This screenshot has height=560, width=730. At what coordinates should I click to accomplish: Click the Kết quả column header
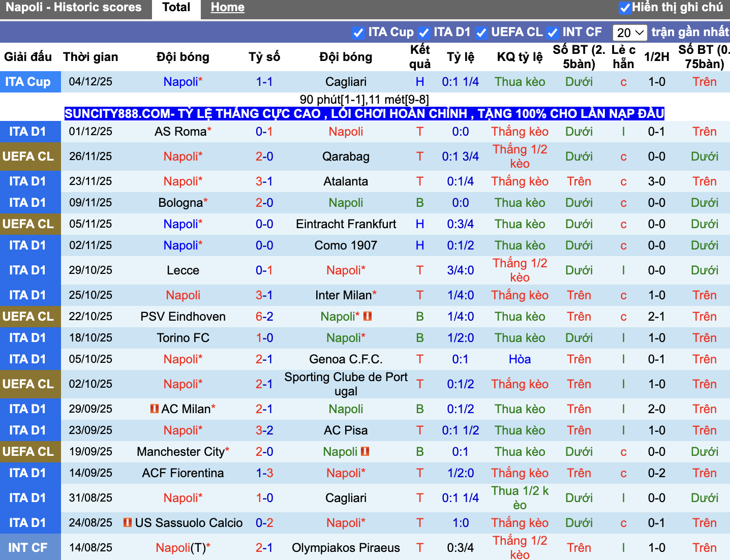tap(420, 57)
